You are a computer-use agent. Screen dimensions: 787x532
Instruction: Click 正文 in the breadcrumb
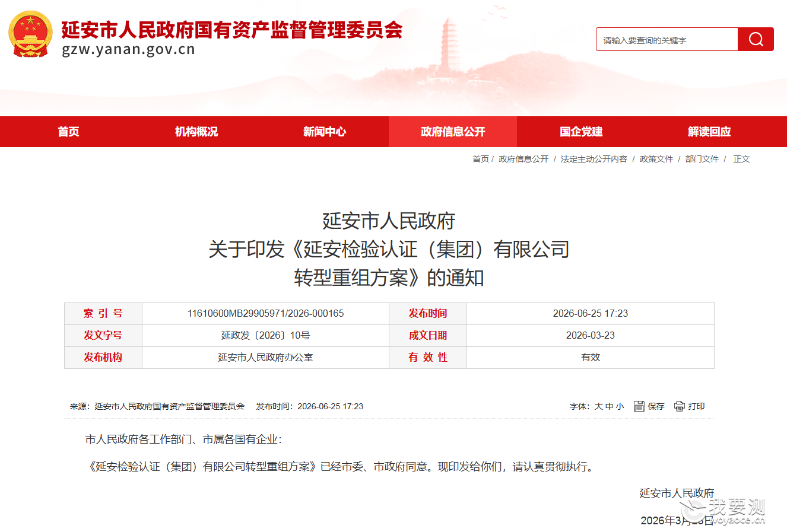742,159
